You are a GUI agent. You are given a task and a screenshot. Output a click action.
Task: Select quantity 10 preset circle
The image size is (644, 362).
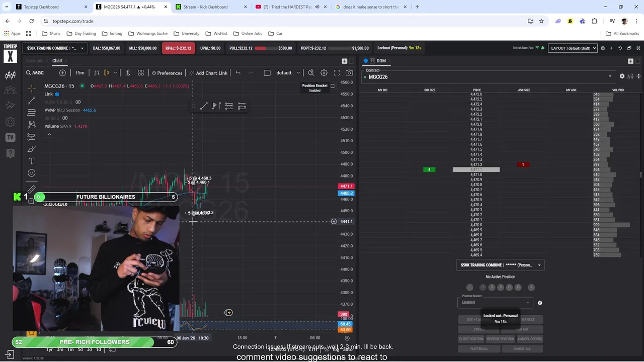(x=509, y=287)
